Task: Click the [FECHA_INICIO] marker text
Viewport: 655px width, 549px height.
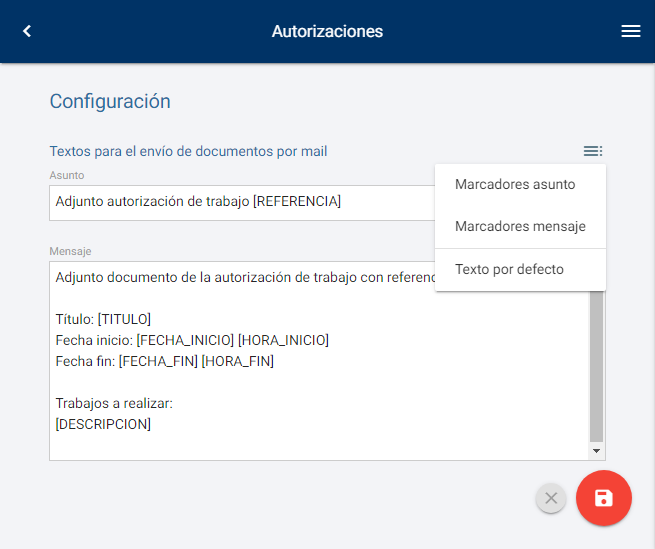Action: [x=185, y=340]
